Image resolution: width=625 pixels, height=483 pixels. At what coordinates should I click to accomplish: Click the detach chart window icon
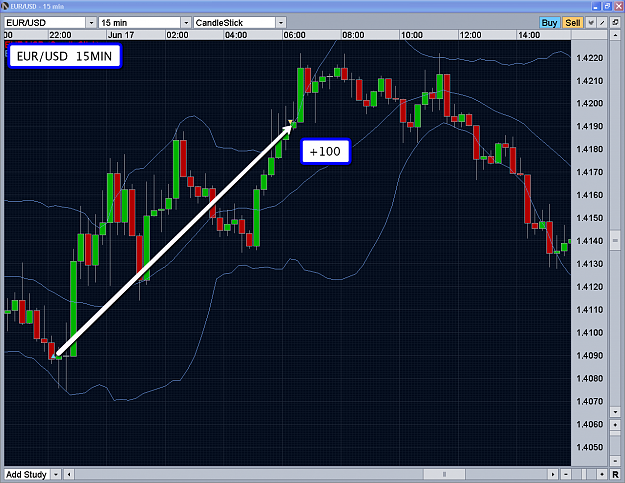pos(615,23)
